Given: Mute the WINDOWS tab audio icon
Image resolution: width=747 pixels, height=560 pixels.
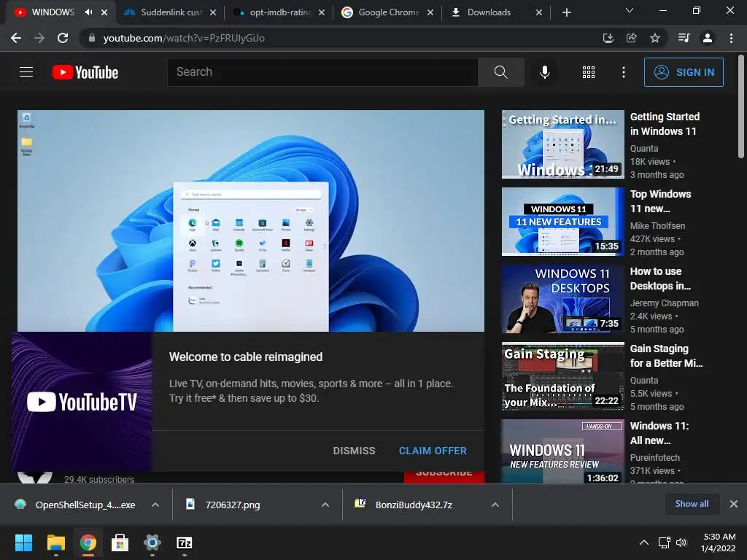Looking at the screenshot, I should point(88,12).
